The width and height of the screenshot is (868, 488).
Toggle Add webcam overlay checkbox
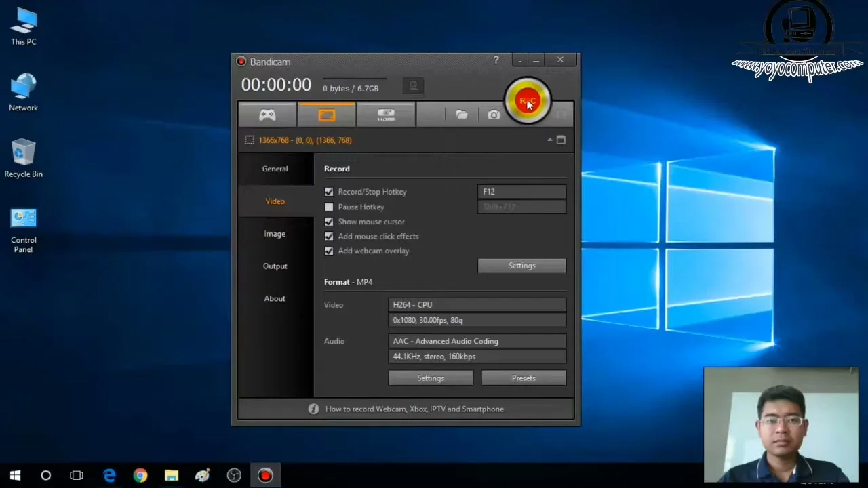click(329, 251)
